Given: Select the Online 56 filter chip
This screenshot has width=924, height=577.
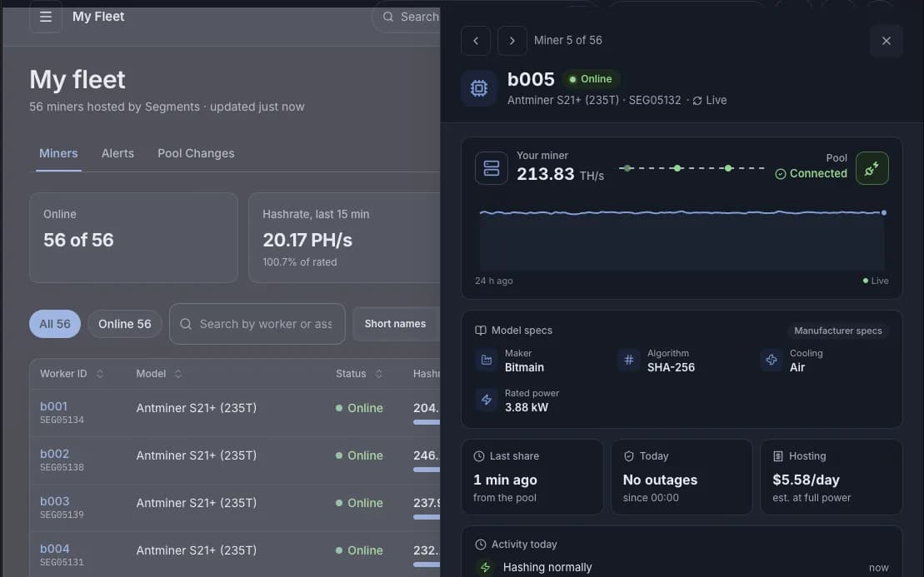Looking at the screenshot, I should pyautogui.click(x=125, y=324).
